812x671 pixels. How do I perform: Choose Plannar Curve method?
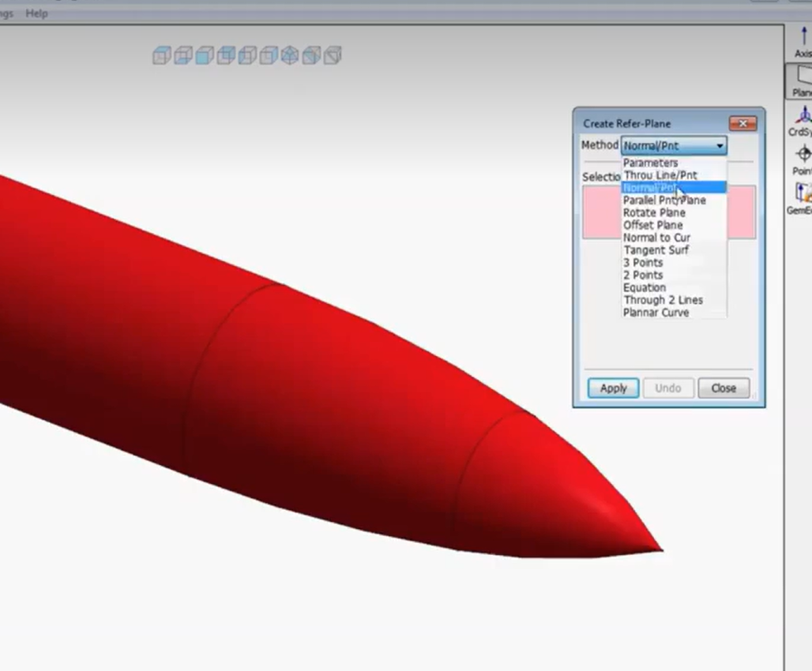click(674, 312)
